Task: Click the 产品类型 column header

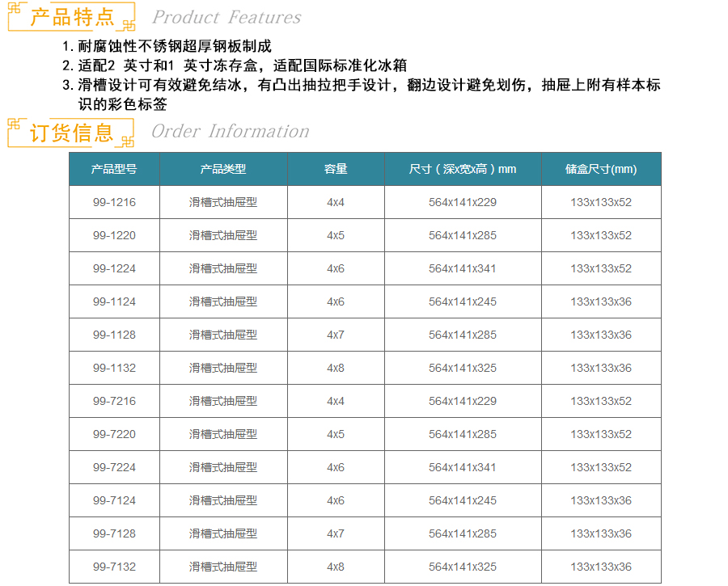Action: click(223, 169)
